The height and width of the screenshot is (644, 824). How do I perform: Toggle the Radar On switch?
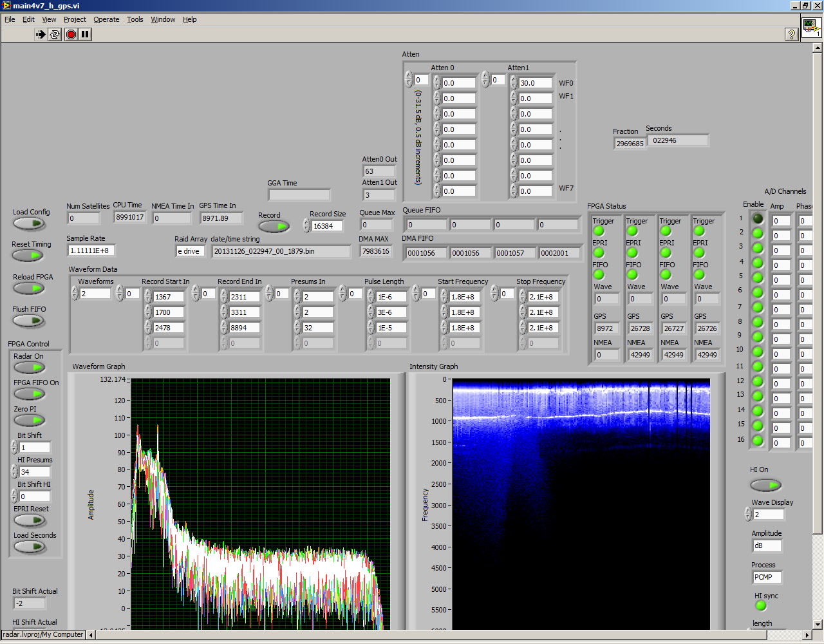(29, 368)
